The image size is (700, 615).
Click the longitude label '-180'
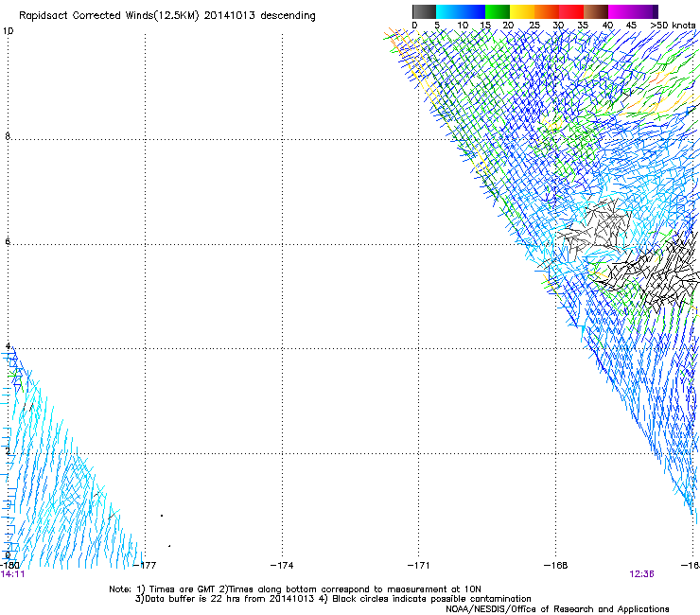9,566
